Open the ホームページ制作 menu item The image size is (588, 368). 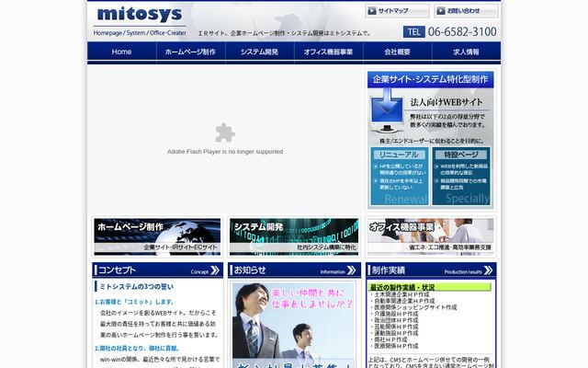point(190,52)
